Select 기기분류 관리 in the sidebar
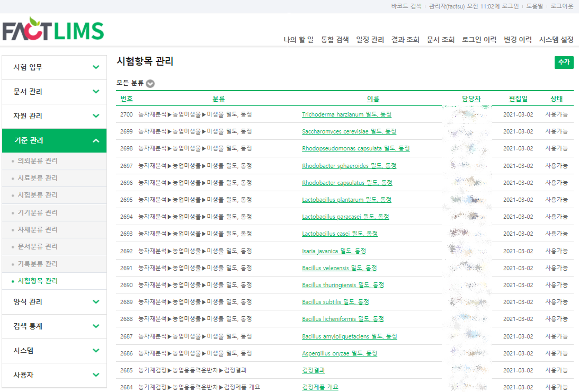Viewport: 579px width, 392px height. [x=38, y=212]
